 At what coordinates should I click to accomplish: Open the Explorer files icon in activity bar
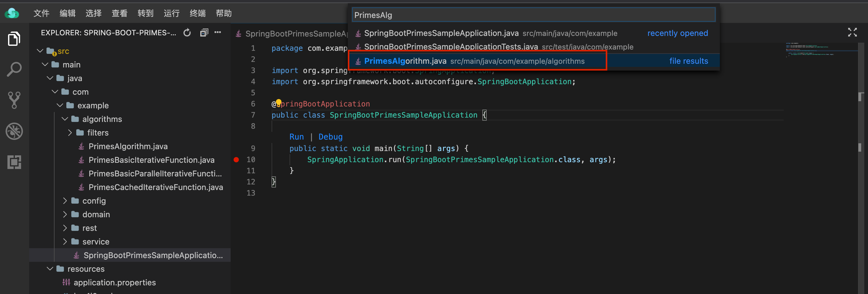coord(14,39)
